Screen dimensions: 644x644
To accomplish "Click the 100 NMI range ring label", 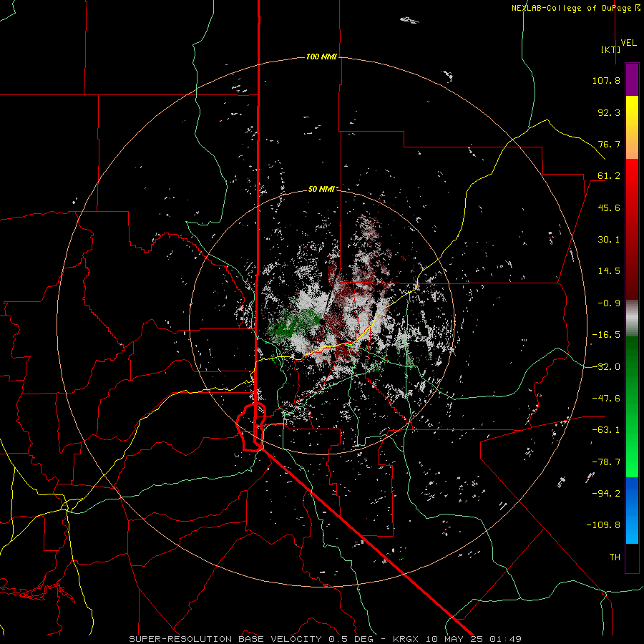I will pos(321,57).
